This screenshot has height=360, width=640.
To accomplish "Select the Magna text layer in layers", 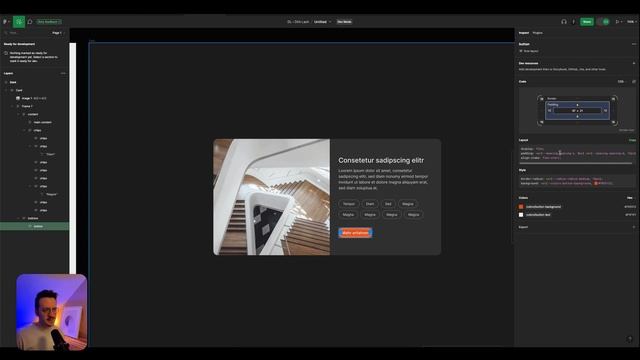I will [x=52, y=194].
